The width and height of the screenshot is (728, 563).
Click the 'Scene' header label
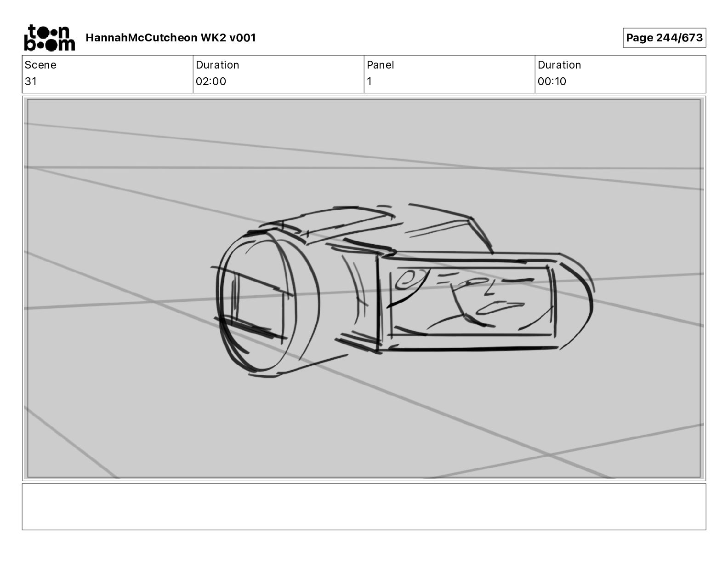[x=40, y=65]
